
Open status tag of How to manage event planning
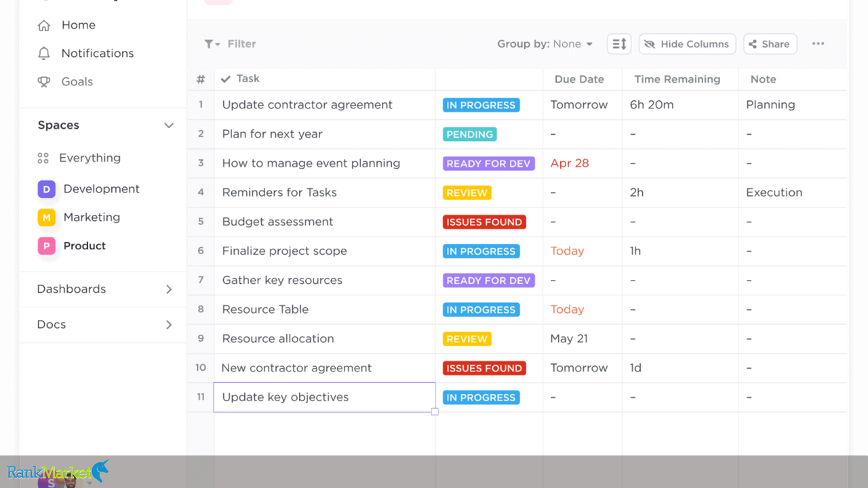click(x=489, y=163)
